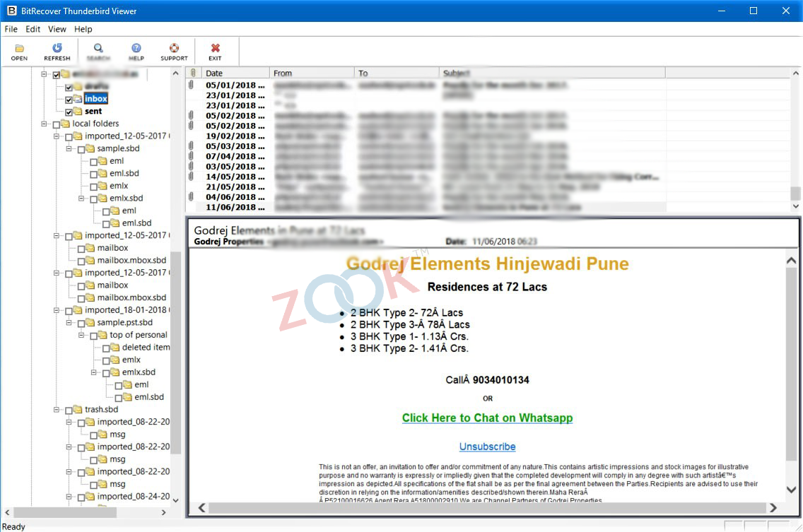Click the trash.sbd folder icon
This screenshot has width=803, height=532.
tap(77, 409)
